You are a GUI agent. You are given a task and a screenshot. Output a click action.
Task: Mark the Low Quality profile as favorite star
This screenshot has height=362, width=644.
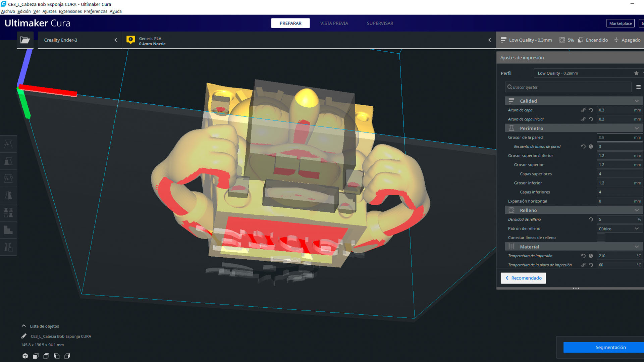(636, 73)
